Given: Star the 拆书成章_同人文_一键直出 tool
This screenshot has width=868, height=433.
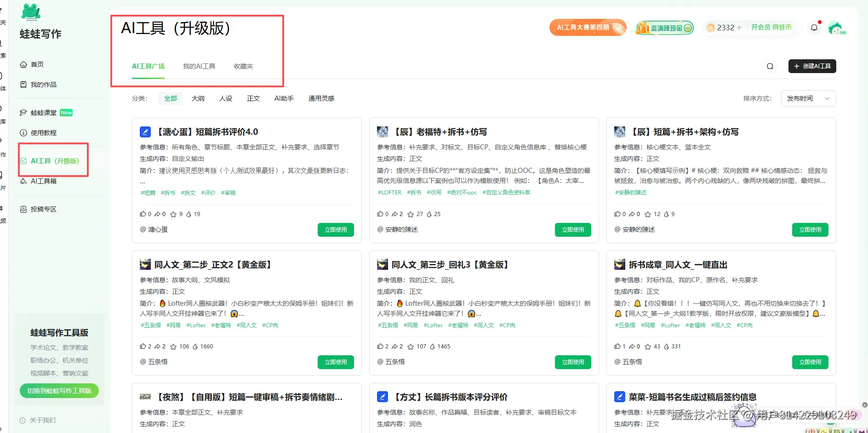Looking at the screenshot, I should coord(648,347).
